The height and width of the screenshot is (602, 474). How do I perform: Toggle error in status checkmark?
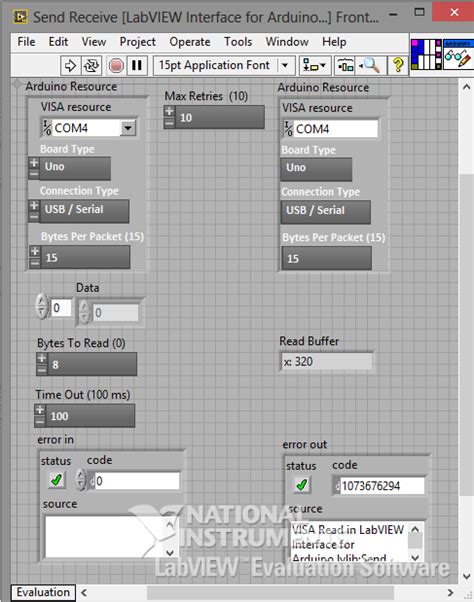coord(56,480)
